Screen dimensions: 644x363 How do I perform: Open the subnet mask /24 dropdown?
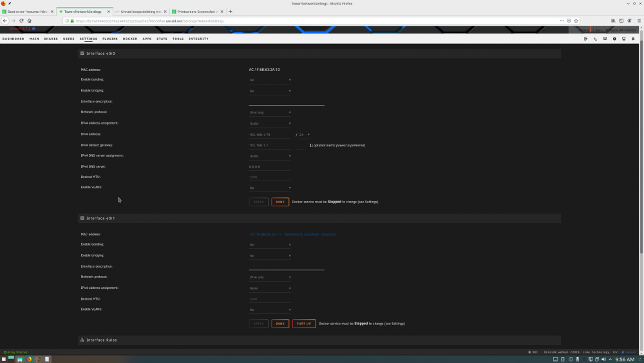pos(305,134)
